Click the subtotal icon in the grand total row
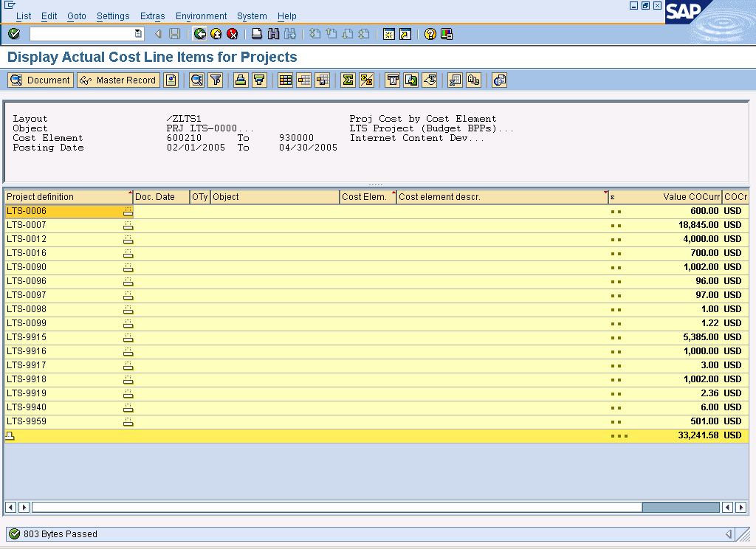Viewport: 756px width, 549px height. coord(10,435)
